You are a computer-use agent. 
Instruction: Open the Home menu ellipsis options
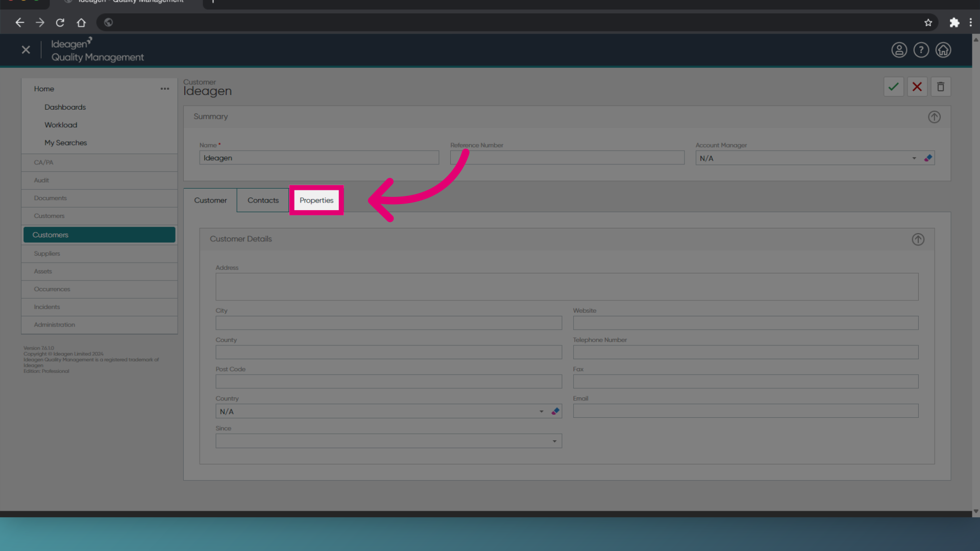point(164,89)
